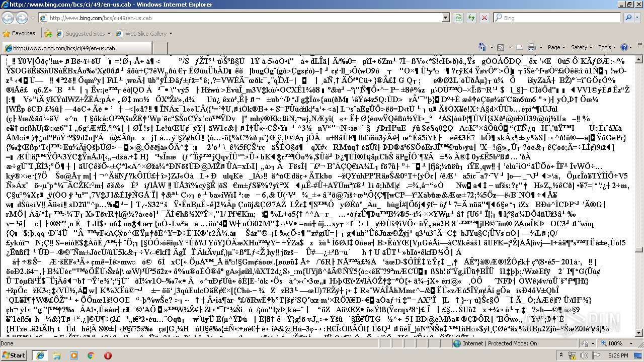Click the Bing search box

pos(557,18)
